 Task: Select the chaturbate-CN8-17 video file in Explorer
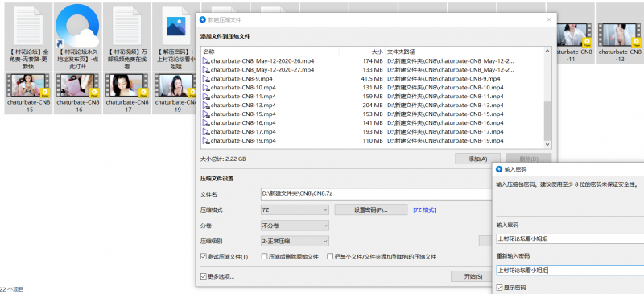pyautogui.click(x=127, y=85)
